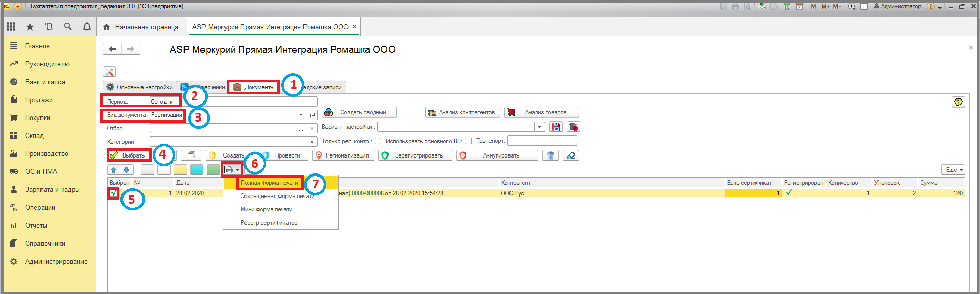
Task: Click the get link icon in title bar
Action: pyautogui.click(x=762, y=6)
